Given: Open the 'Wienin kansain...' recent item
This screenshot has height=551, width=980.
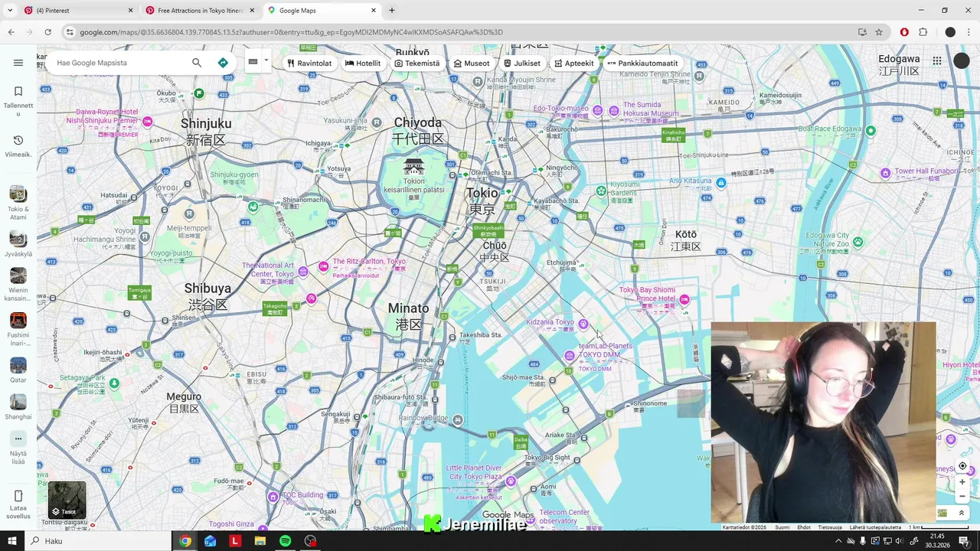Looking at the screenshot, I should 18,284.
